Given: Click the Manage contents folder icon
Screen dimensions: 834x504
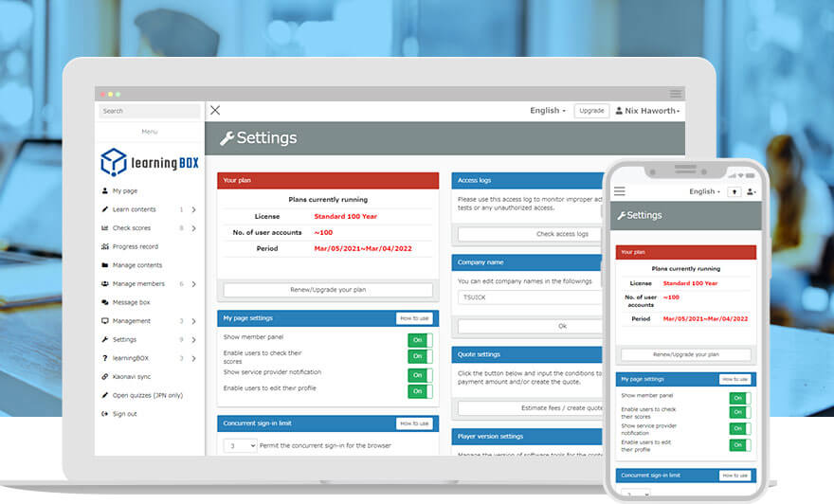Looking at the screenshot, I should pos(104,265).
